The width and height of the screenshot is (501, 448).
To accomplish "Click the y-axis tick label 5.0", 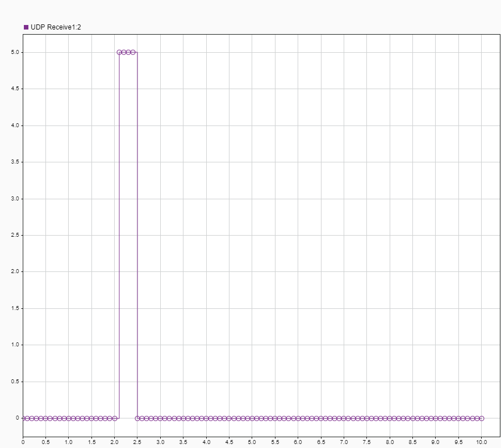I will [15, 52].
